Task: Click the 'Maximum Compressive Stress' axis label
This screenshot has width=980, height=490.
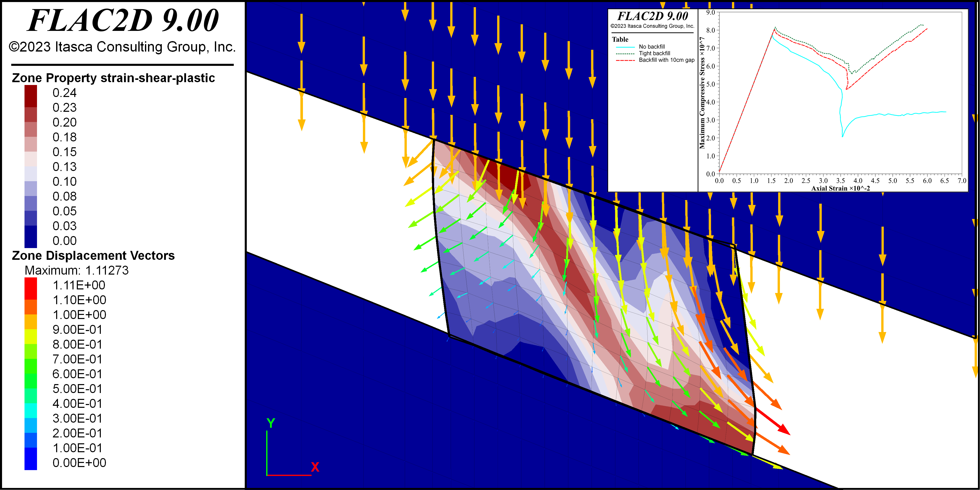Action: click(702, 93)
